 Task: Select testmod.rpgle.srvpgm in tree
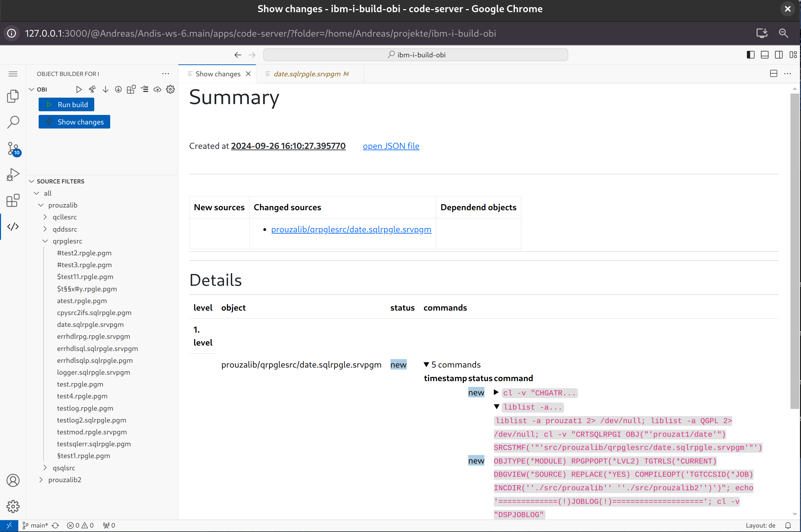(x=92, y=432)
